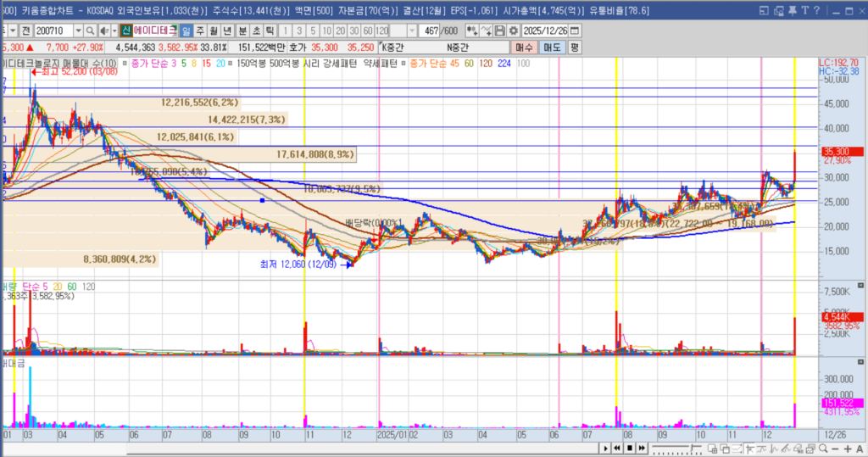868x457 pixels.
Task: Open the calendar date picker icon
Action: pyautogui.click(x=576, y=31)
